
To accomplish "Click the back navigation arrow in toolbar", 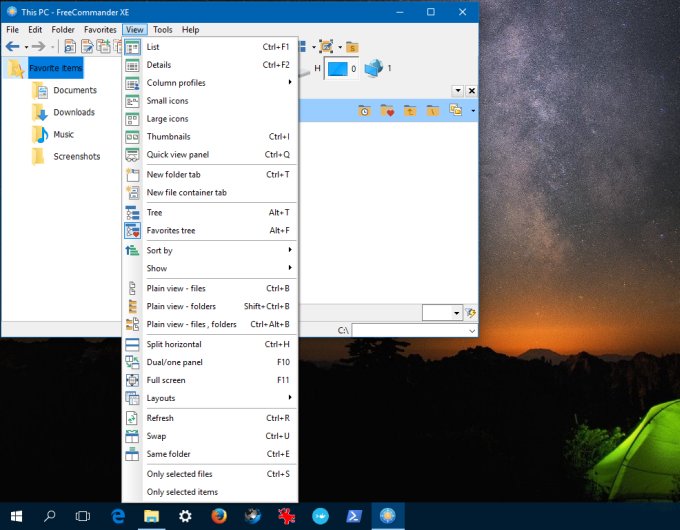I will [x=13, y=47].
